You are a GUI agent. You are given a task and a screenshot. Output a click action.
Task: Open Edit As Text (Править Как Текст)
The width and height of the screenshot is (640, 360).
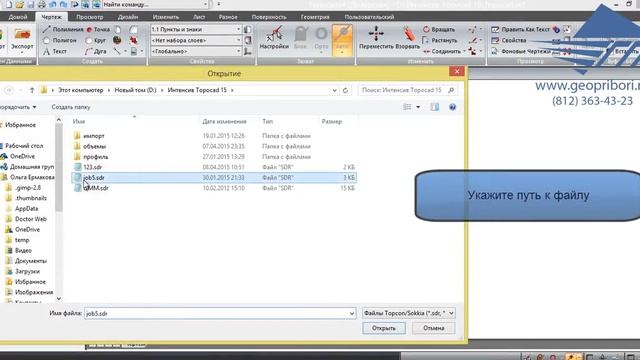tap(520, 29)
